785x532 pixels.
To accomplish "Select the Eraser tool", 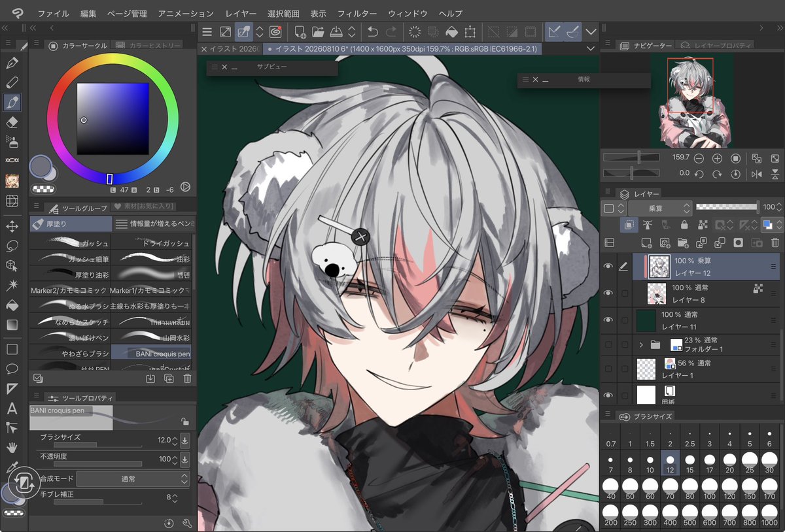I will click(12, 122).
